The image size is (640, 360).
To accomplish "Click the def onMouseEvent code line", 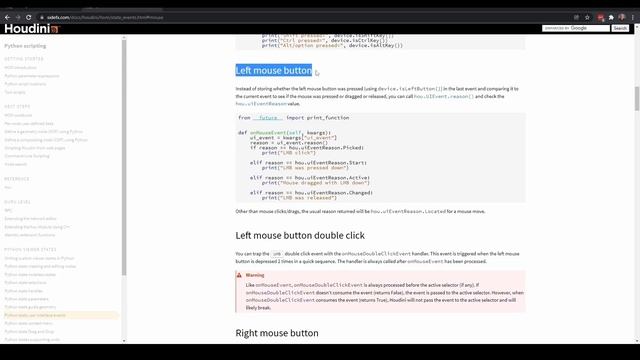I will pos(285,133).
